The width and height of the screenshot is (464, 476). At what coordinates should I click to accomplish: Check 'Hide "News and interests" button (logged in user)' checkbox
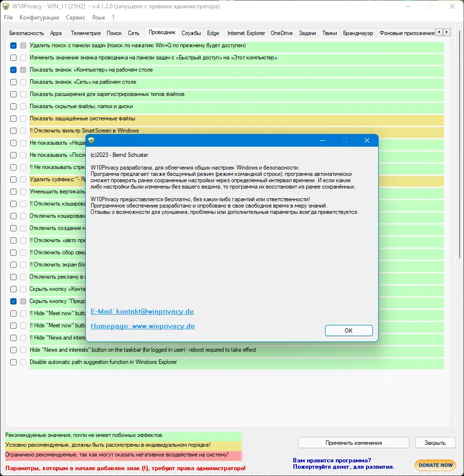(13, 350)
